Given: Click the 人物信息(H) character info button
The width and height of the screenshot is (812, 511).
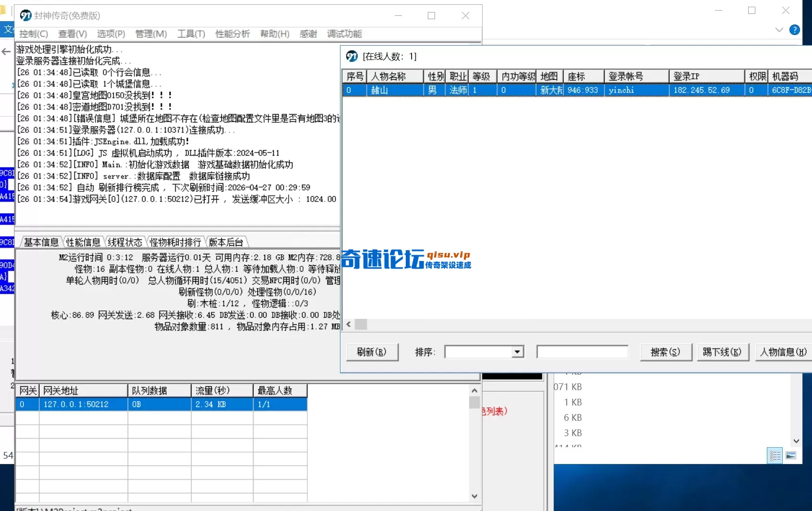Looking at the screenshot, I should (x=783, y=352).
